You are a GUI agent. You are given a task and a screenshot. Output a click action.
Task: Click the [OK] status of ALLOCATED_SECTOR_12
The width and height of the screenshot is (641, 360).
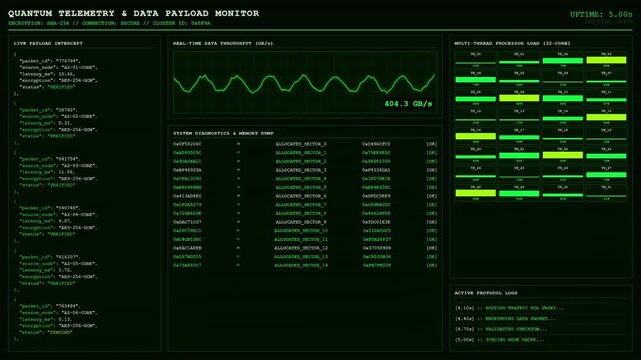[x=432, y=248]
